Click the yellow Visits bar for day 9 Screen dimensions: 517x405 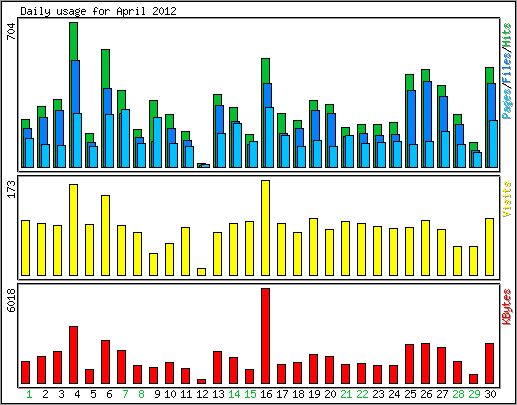(153, 264)
